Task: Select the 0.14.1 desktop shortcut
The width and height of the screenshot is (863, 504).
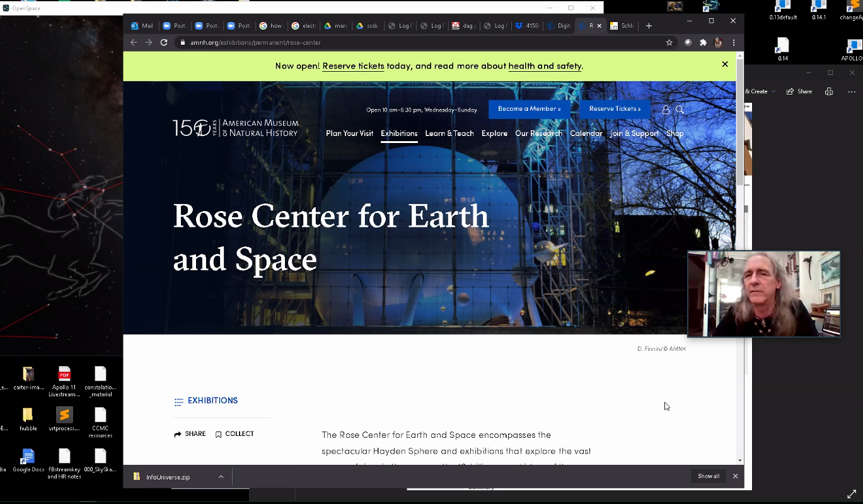Action: (x=818, y=11)
